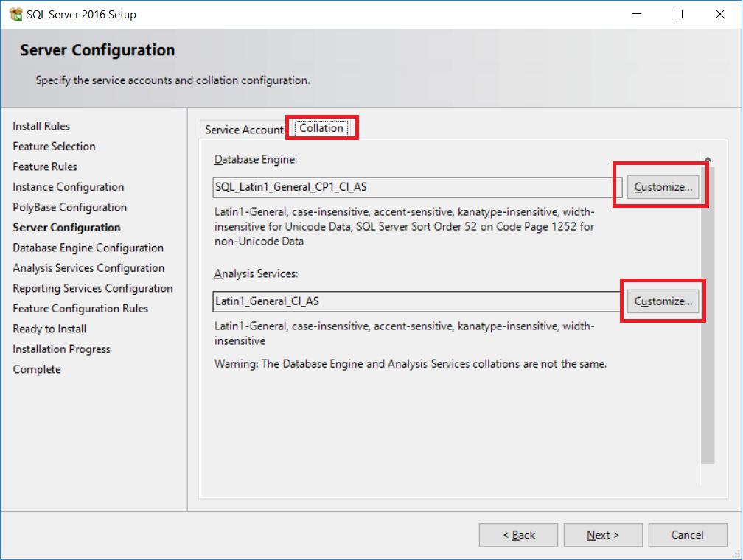
Task: Click the collation mismatch warning text
Action: (411, 364)
